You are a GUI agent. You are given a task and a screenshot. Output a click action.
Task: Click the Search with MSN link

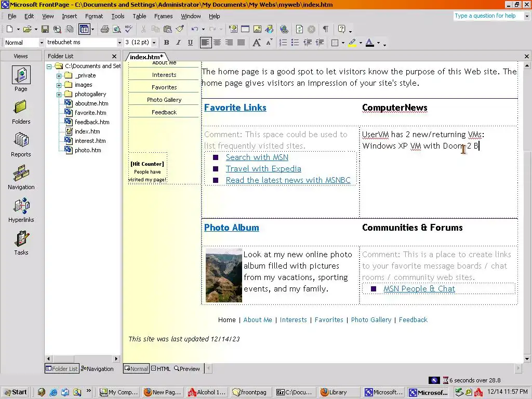[257, 157]
